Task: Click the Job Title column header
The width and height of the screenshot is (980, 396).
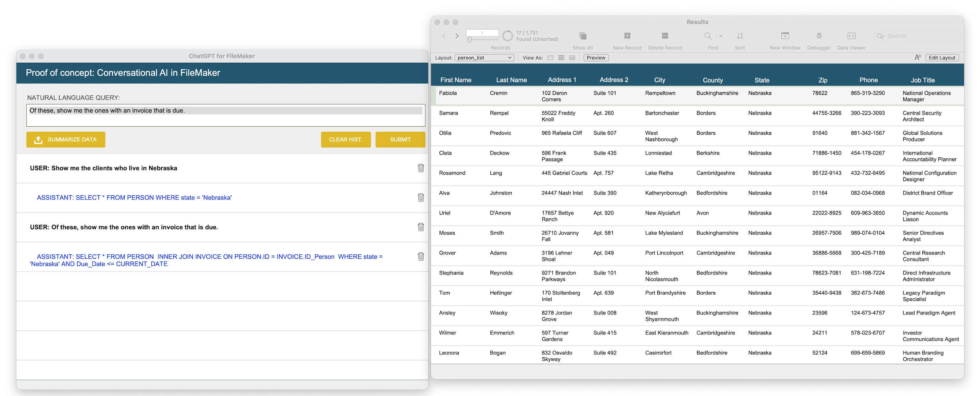Action: pos(922,80)
